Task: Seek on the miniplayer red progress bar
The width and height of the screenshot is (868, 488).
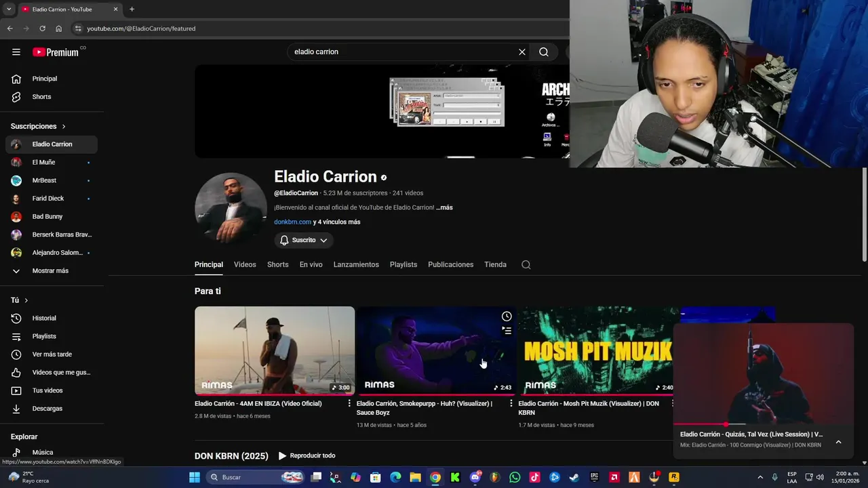Action: [x=764, y=424]
